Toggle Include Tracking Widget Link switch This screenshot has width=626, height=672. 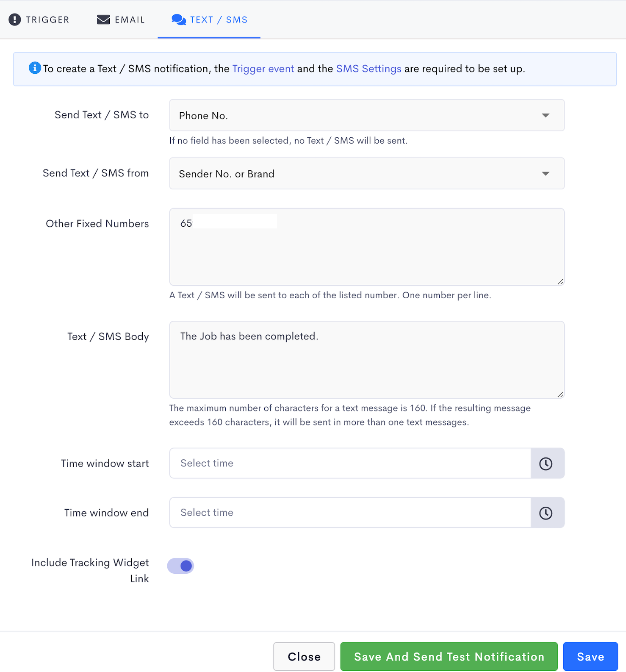pos(181,566)
